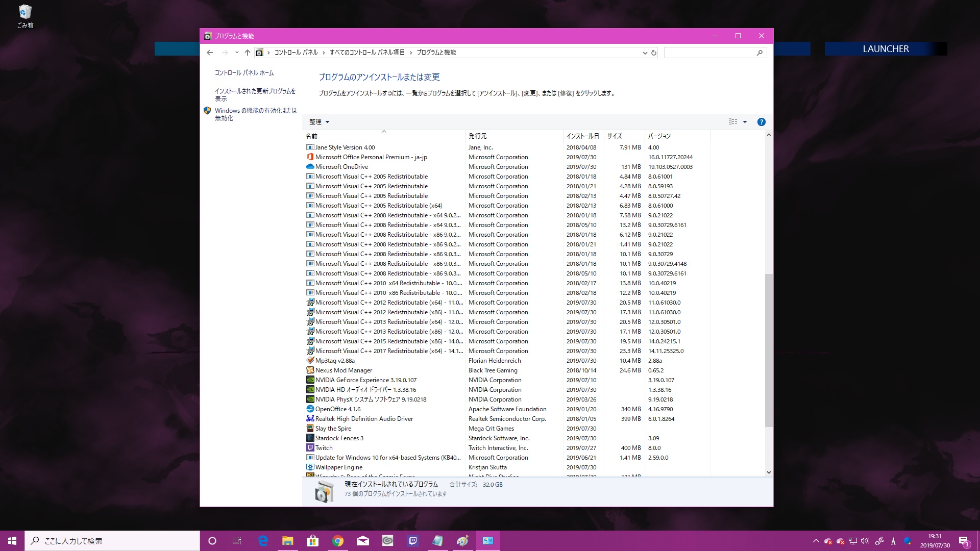Select the Twitch program entry
Screen dimensions: 980x551
[x=324, y=448]
